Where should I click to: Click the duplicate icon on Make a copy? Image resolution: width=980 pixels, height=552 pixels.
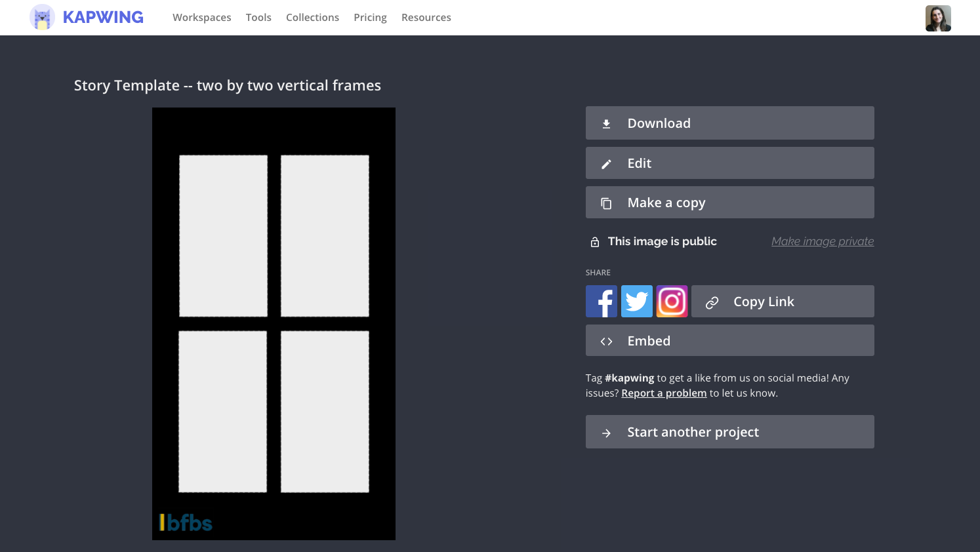[x=606, y=203]
